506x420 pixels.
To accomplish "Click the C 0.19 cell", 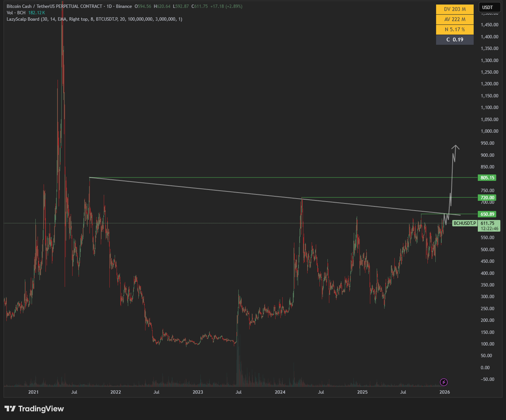I will coord(455,40).
